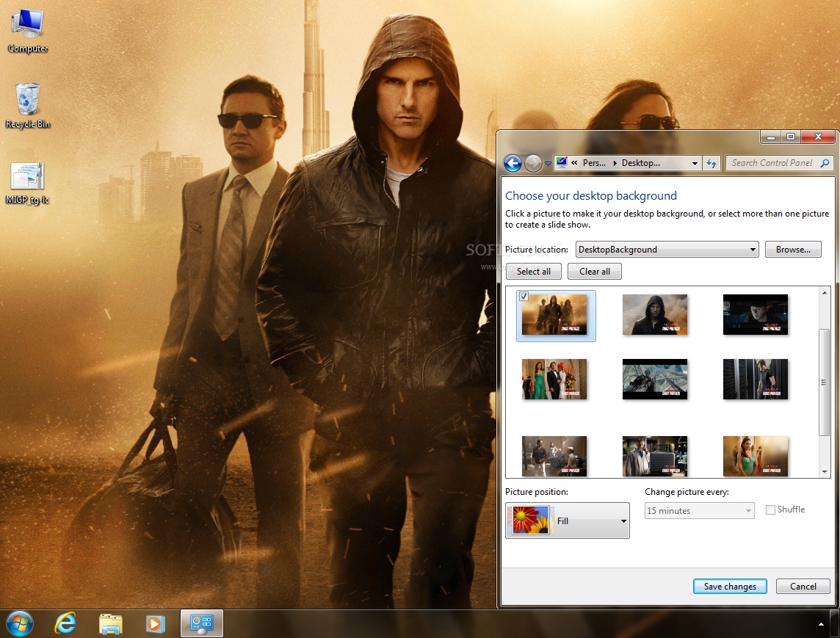Screen dimensions: 840x638
Task: Click the Forward navigation arrow button
Action: coord(532,163)
